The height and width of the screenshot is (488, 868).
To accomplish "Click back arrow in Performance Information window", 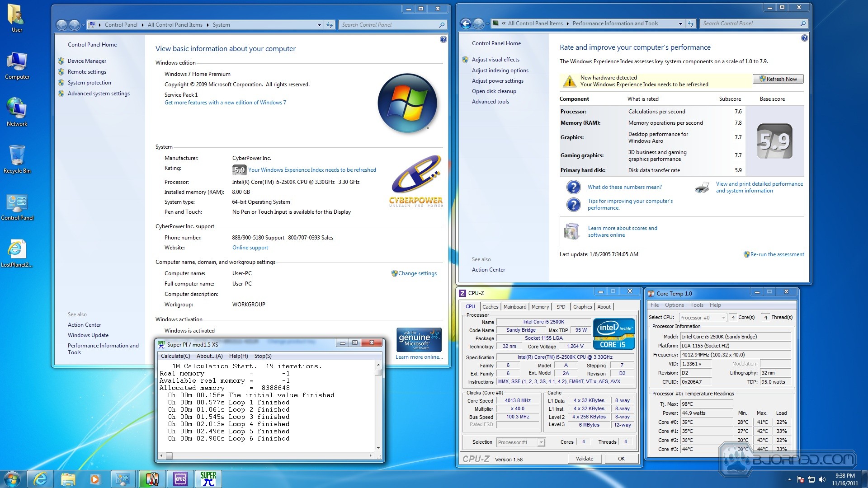I will point(466,23).
